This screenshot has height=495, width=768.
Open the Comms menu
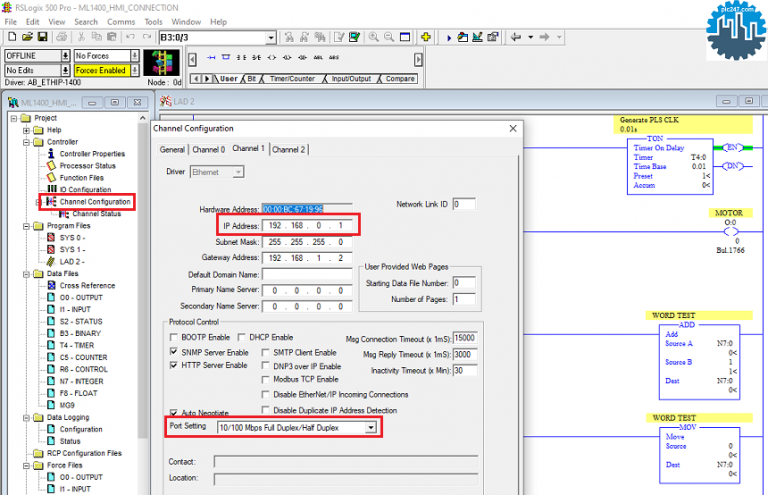121,22
